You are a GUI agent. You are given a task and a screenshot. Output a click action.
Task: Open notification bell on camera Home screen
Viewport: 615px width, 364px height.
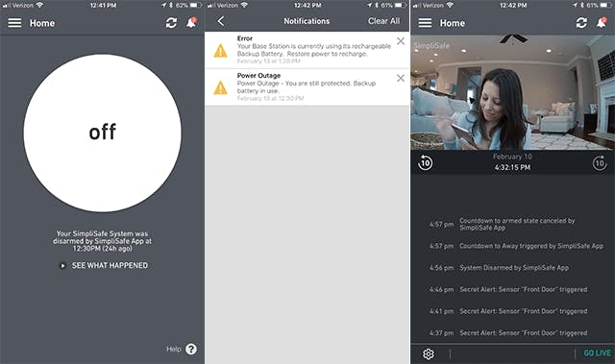(x=602, y=23)
